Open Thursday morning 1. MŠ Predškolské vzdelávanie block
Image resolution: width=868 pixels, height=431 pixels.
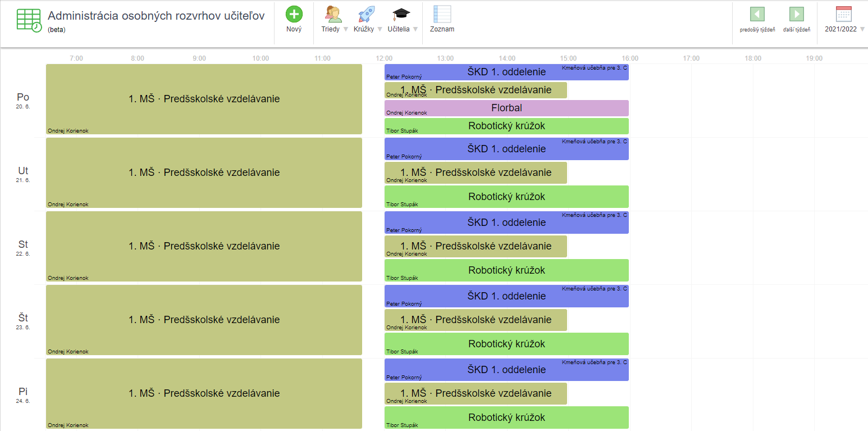click(x=204, y=320)
